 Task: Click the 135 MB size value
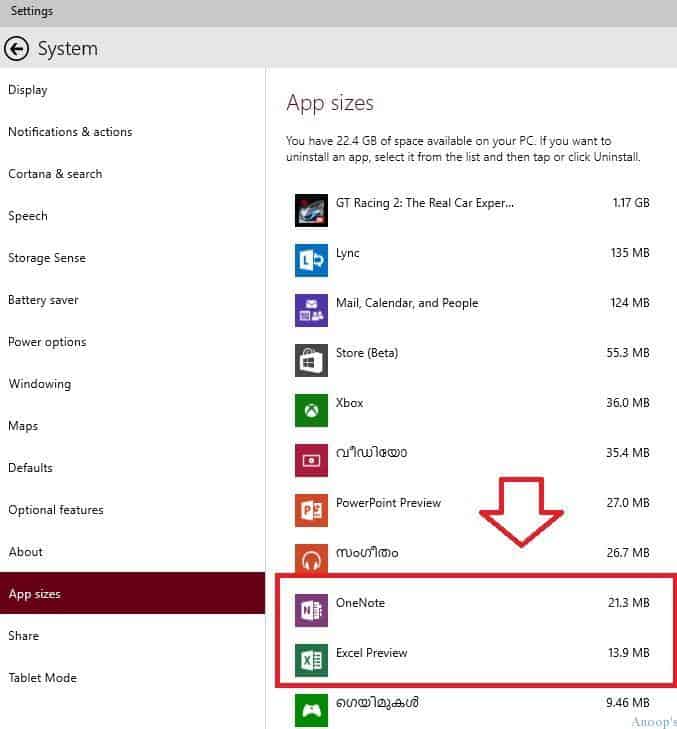(x=630, y=253)
